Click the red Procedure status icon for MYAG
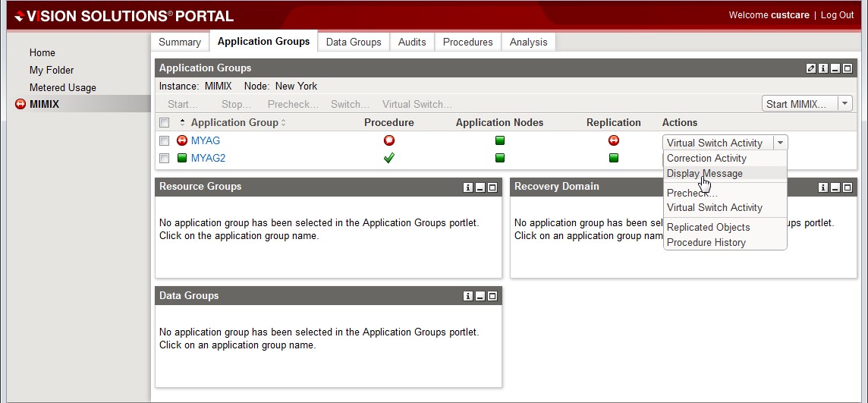 [389, 140]
